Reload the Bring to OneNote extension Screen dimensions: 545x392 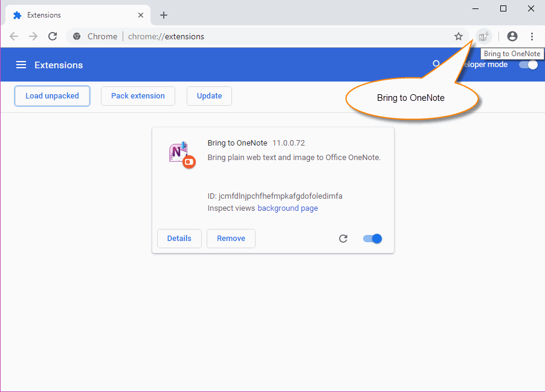343,239
